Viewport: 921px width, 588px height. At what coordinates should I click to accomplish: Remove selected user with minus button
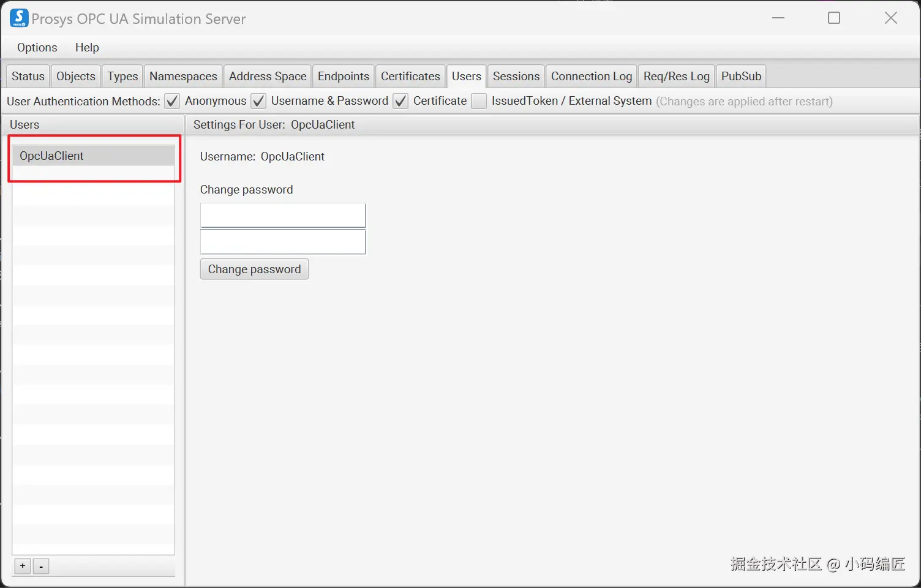41,566
